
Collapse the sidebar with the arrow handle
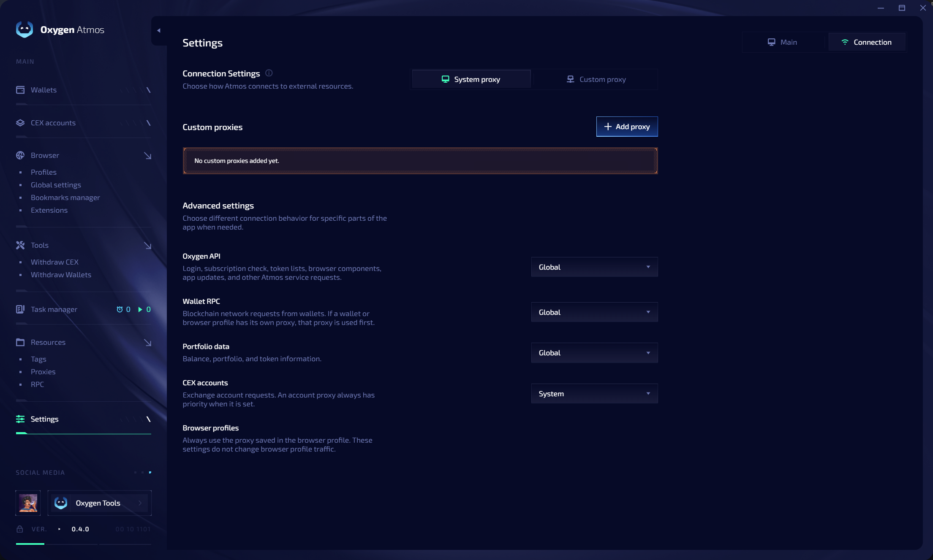[x=159, y=30]
